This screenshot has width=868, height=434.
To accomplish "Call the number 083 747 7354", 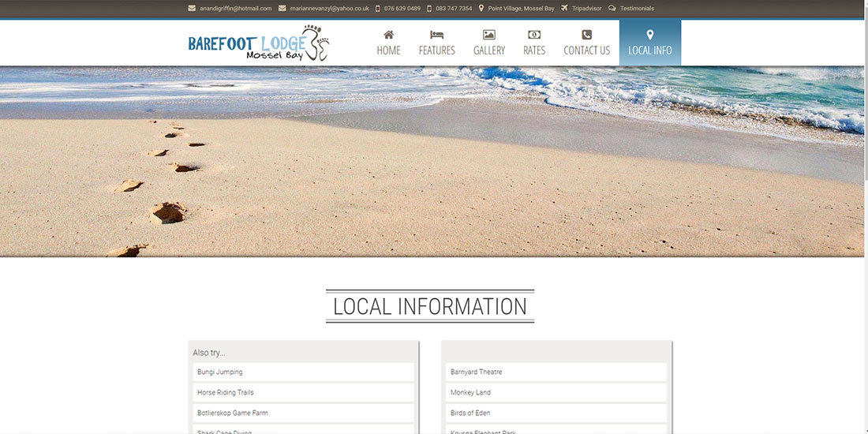I will pos(454,9).
